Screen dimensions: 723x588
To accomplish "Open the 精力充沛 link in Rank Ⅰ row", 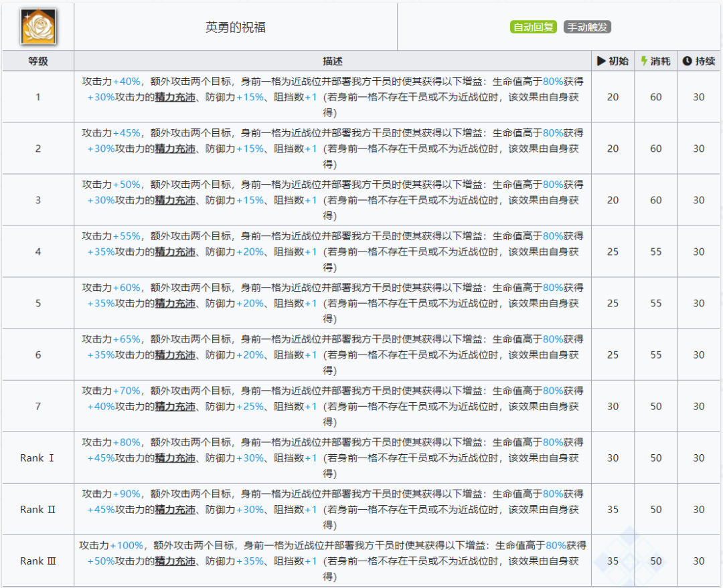I will click(175, 458).
